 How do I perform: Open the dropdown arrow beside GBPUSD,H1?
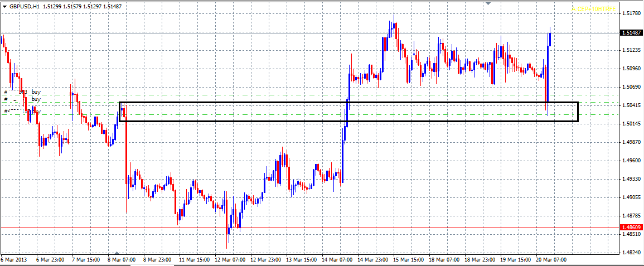coord(4,6)
